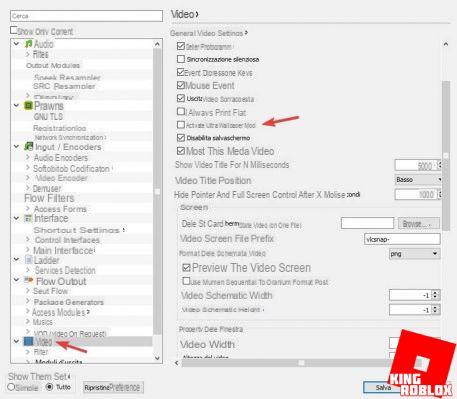The image size is (457, 399).
Task: Click the Ripristina Preferenze button
Action: click(x=113, y=387)
